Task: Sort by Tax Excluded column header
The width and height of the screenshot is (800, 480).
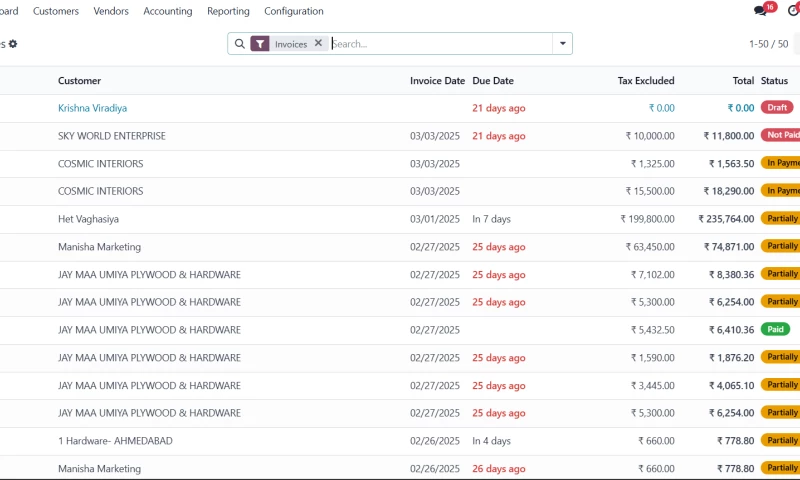Action: tap(646, 81)
